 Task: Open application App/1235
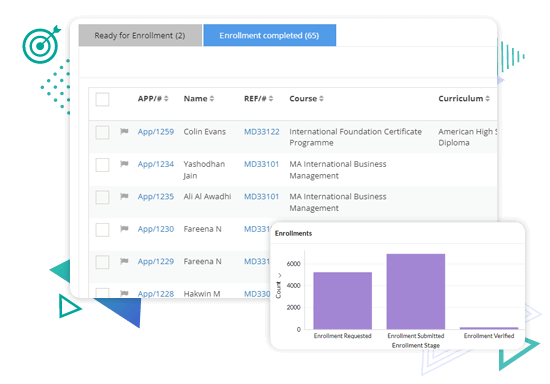point(156,197)
